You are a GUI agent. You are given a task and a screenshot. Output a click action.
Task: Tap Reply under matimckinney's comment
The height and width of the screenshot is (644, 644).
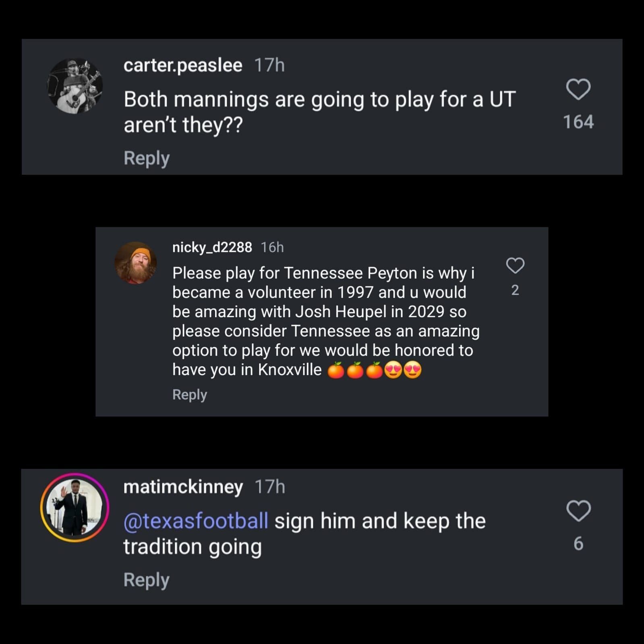click(x=146, y=580)
